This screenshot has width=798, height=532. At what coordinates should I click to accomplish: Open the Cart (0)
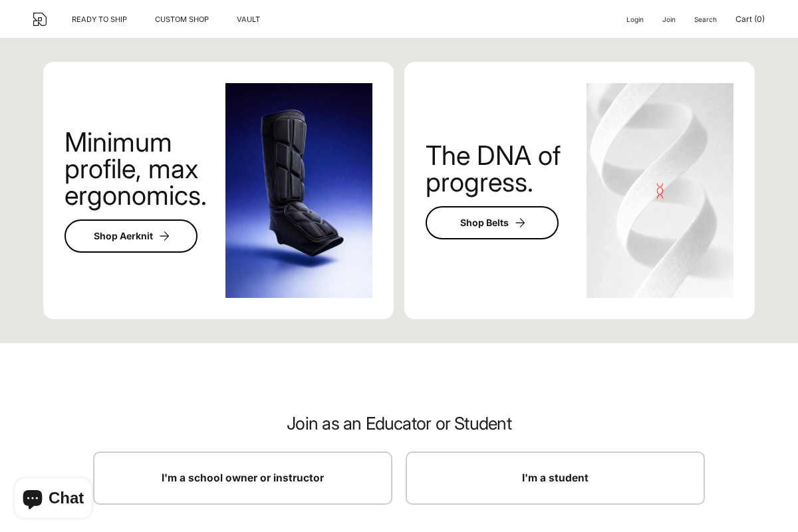coord(749,19)
